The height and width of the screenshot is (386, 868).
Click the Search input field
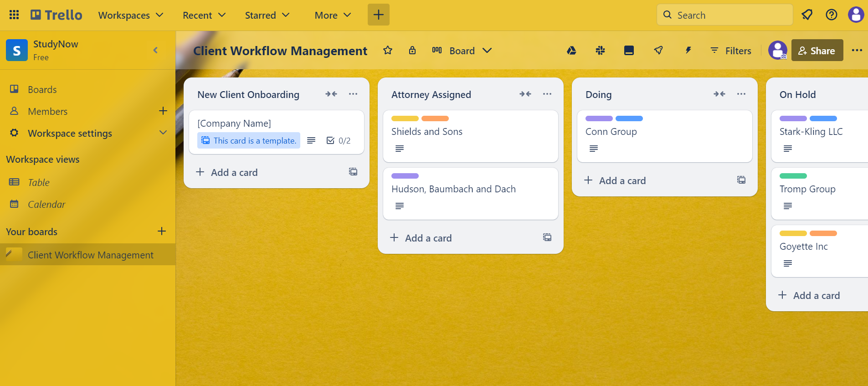[x=724, y=15]
